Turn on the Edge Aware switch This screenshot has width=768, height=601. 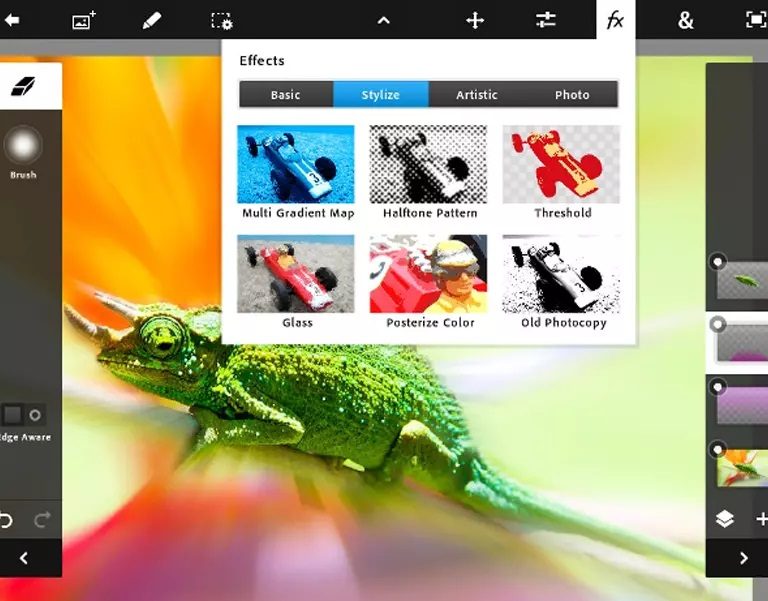[24, 415]
